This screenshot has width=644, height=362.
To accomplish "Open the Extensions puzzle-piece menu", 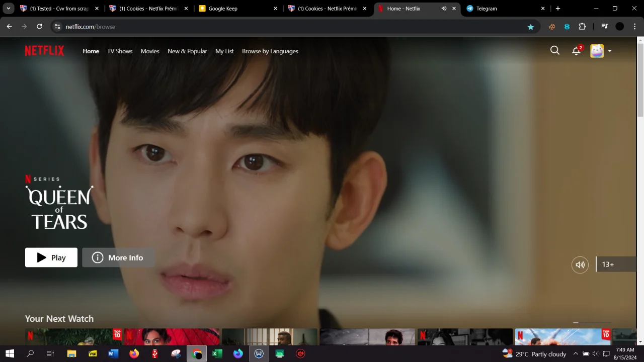I will [x=582, y=27].
